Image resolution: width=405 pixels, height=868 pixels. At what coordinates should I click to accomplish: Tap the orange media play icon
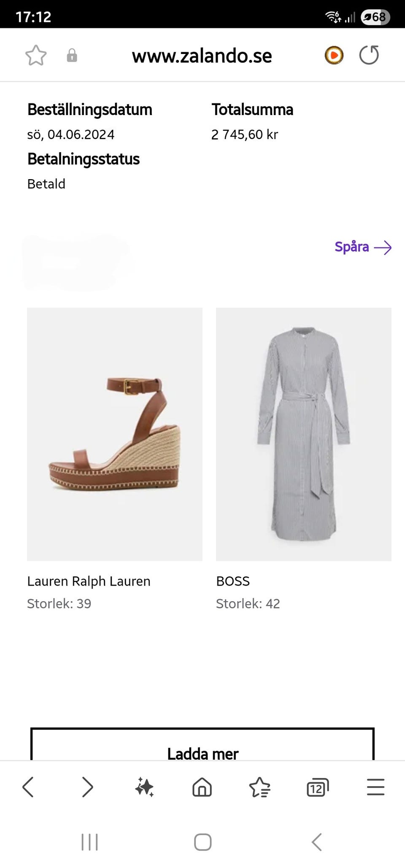334,55
